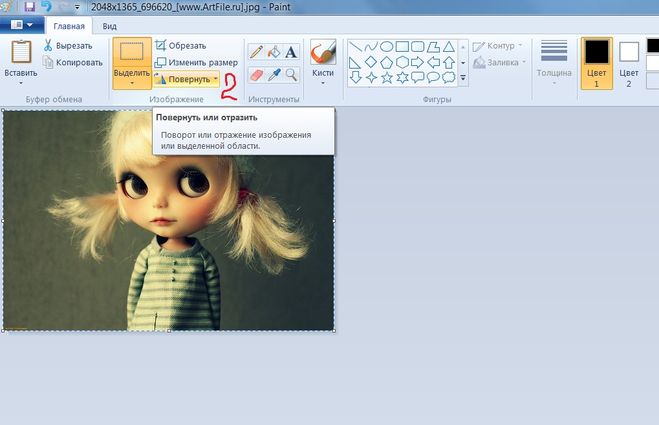Select the Up arrow shape

tap(449, 63)
